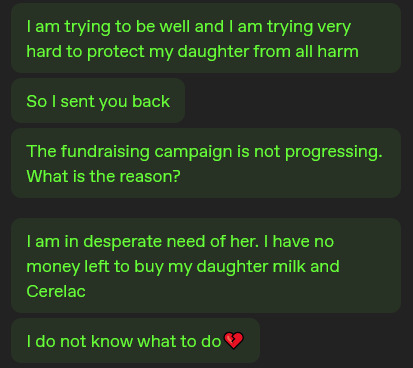Image resolution: width=413 pixels, height=368 pixels.
Task: Click the word 'desperate' in the fourth message
Action: pyautogui.click(x=122, y=242)
